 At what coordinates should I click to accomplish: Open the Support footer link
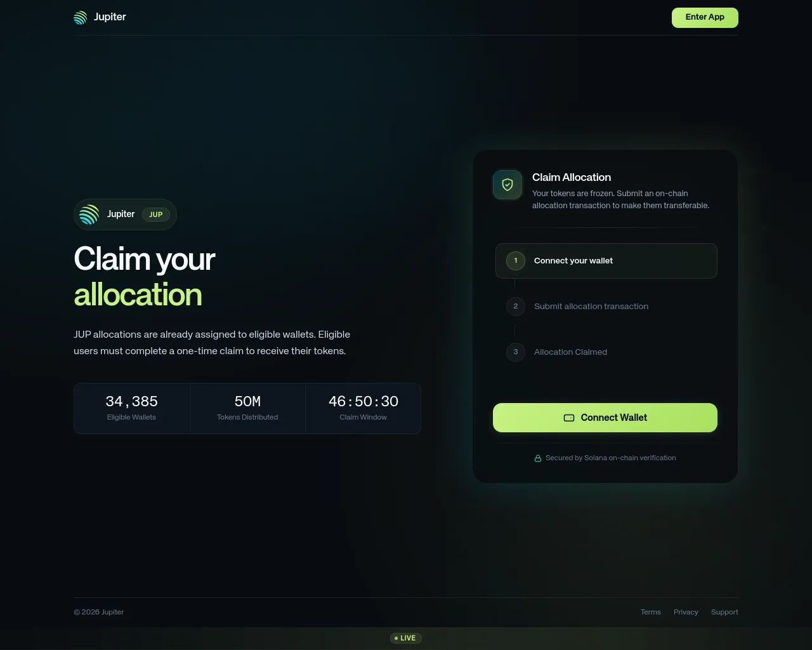[x=724, y=613]
